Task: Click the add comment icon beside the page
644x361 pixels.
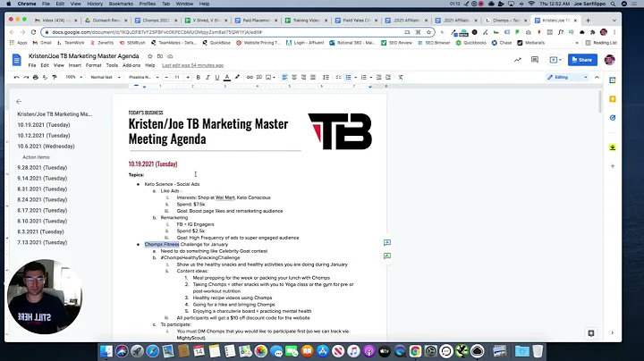Action: pos(387,243)
